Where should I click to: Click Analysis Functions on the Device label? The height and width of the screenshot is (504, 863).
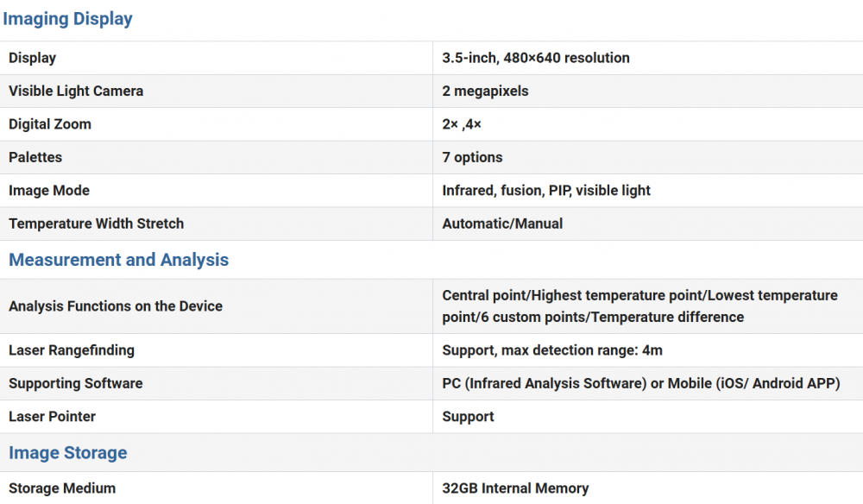116,306
